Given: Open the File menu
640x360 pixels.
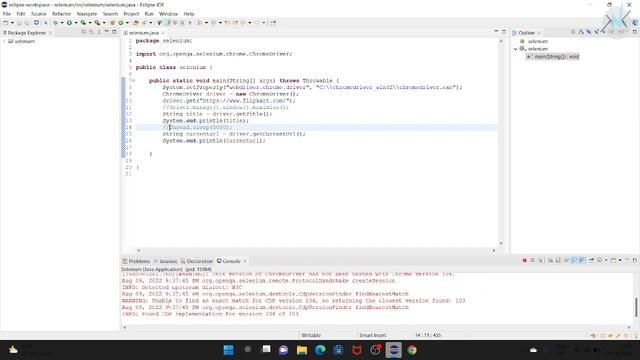Looking at the screenshot, I should pyautogui.click(x=7, y=14).
